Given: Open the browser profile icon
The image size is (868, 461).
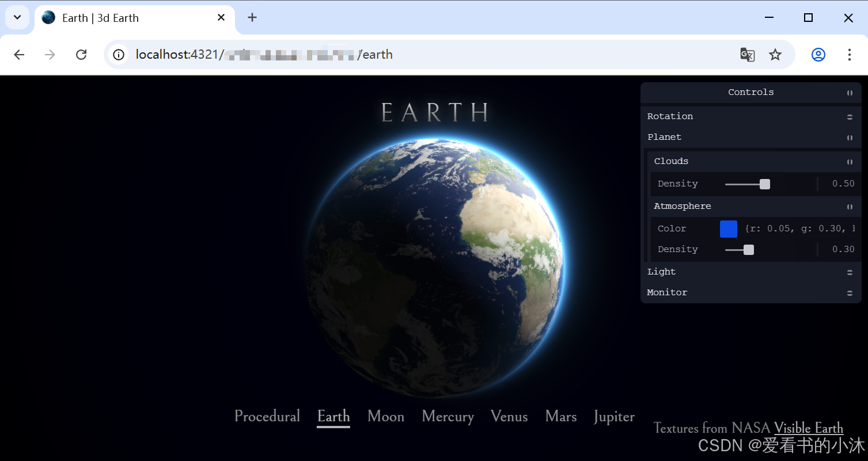Looking at the screenshot, I should click(818, 55).
